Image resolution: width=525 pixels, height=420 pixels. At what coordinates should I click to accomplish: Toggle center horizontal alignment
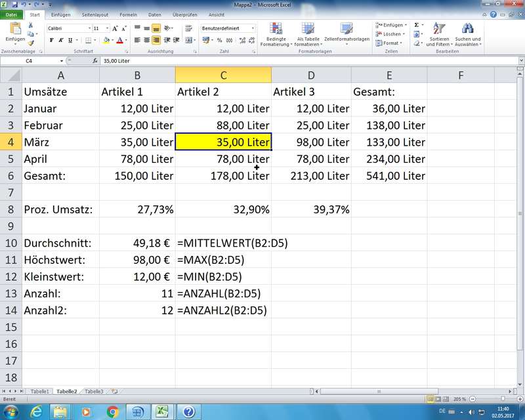click(146, 40)
